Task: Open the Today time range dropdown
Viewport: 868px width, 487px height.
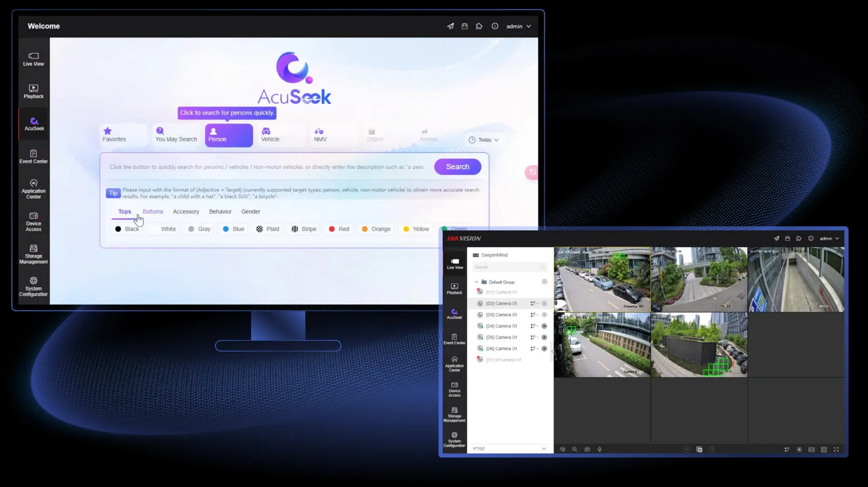Action: (x=484, y=140)
